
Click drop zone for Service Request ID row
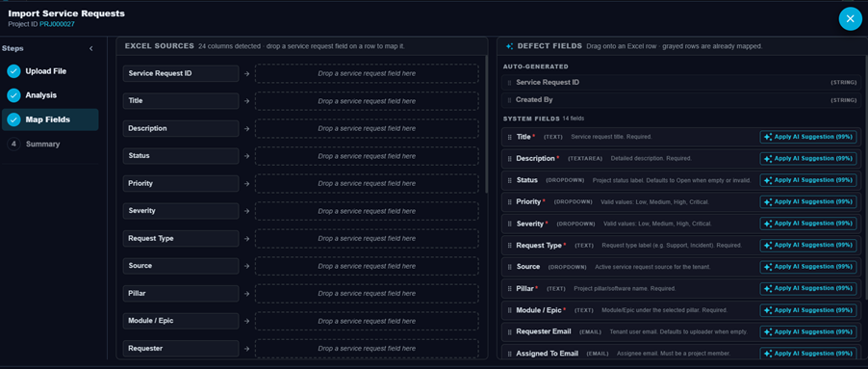[367, 73]
